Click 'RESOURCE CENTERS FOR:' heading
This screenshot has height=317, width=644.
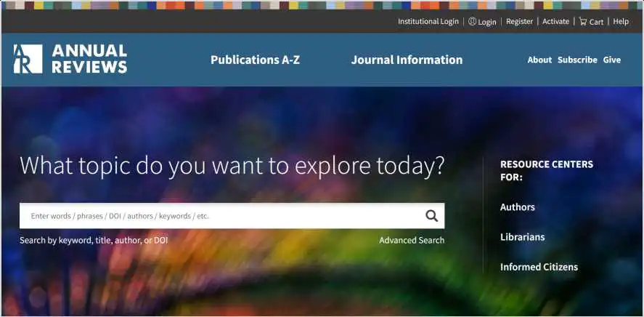point(546,171)
